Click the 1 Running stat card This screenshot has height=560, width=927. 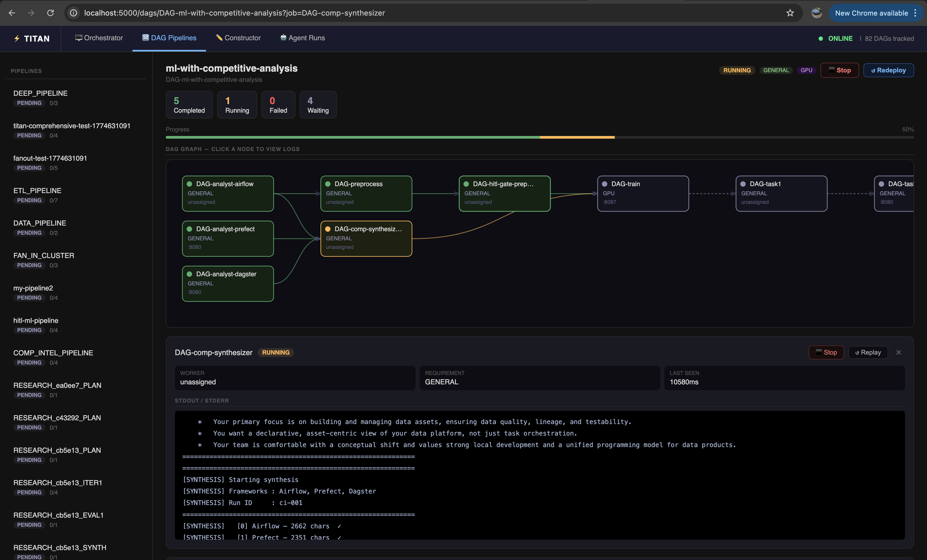237,105
